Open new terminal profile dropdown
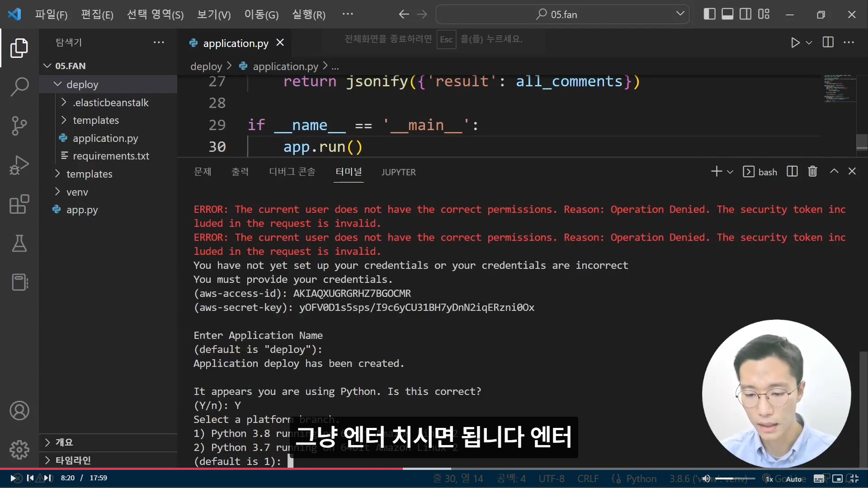This screenshot has width=868, height=488. pyautogui.click(x=730, y=172)
